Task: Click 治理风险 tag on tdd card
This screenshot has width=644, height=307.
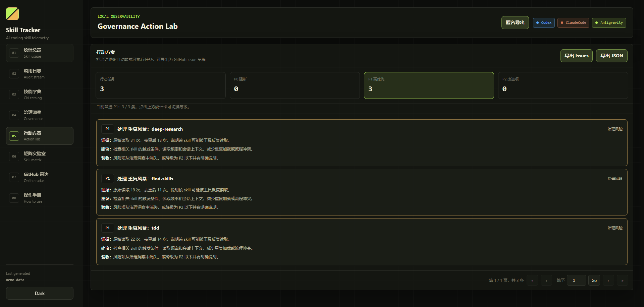Action: 615,228
